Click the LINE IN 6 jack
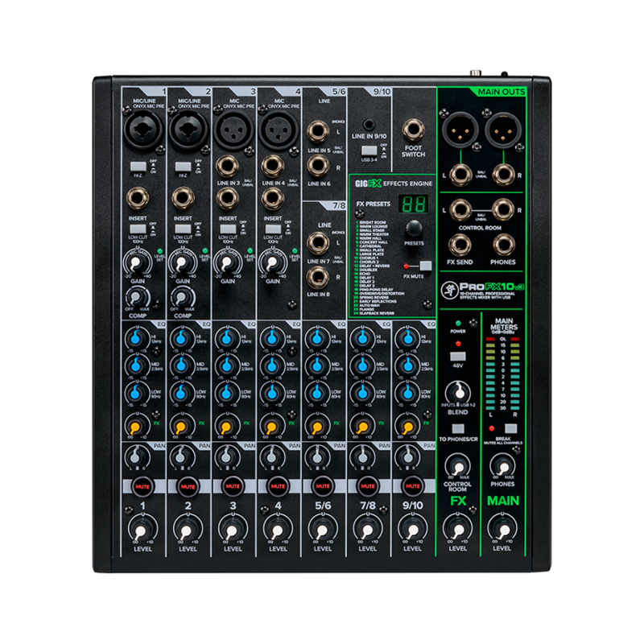Viewport: 644px width, 644px height. tap(318, 165)
